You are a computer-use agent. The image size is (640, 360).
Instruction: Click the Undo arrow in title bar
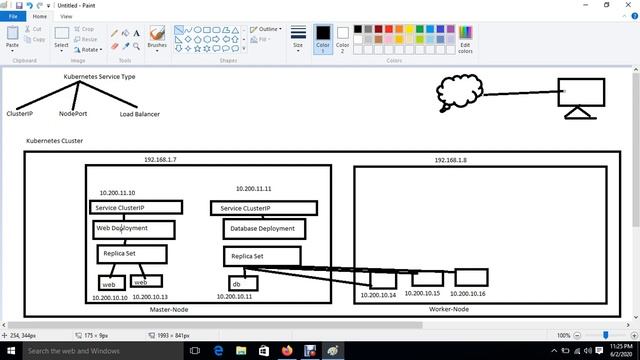coord(29,5)
